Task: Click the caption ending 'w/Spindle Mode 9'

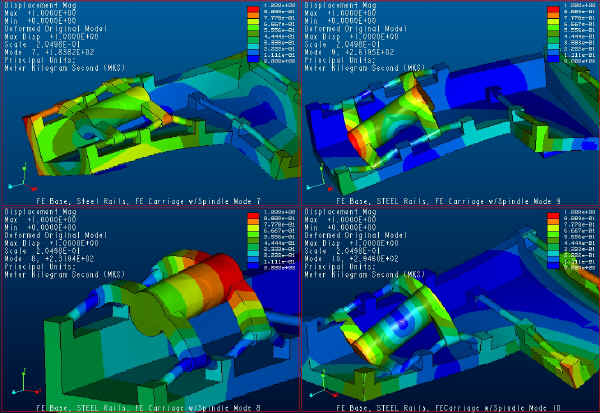Action: pos(448,201)
